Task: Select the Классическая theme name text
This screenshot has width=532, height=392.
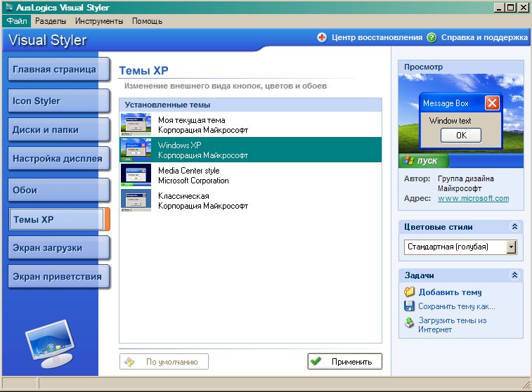Action: point(183,196)
